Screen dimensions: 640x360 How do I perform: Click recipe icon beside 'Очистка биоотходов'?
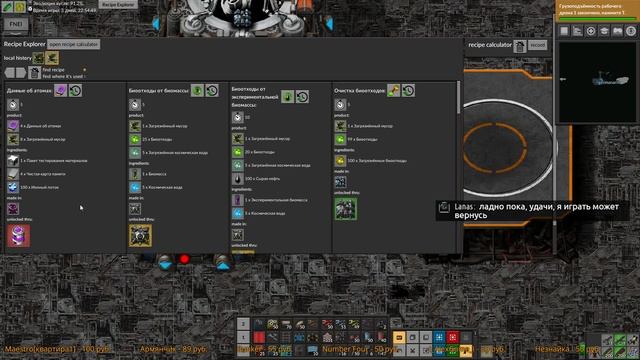coord(393,90)
